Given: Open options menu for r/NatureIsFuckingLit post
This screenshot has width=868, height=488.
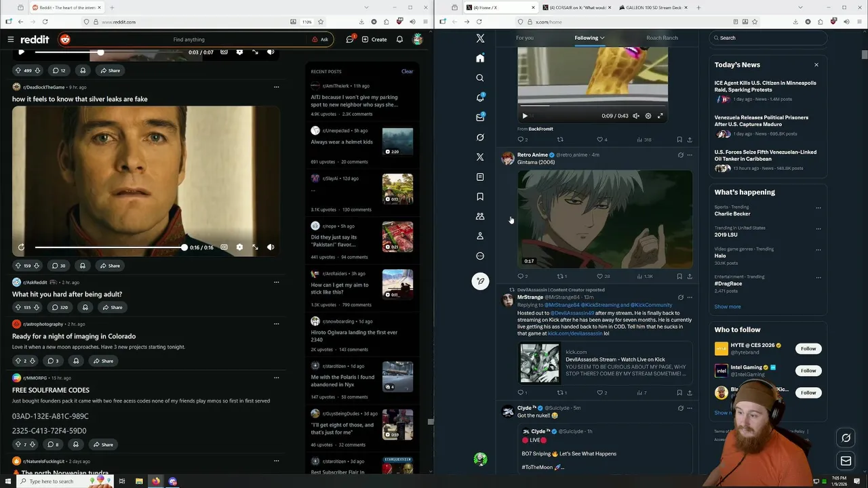Looking at the screenshot, I should point(276,461).
